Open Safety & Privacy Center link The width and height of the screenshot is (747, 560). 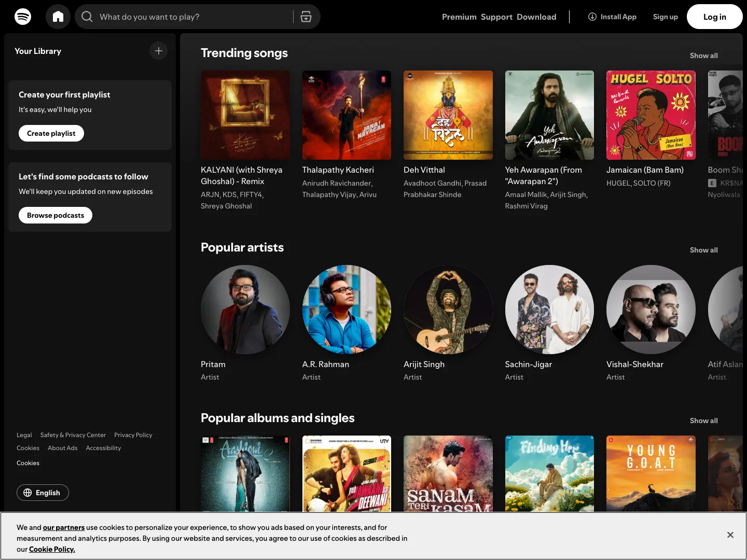[x=73, y=435]
